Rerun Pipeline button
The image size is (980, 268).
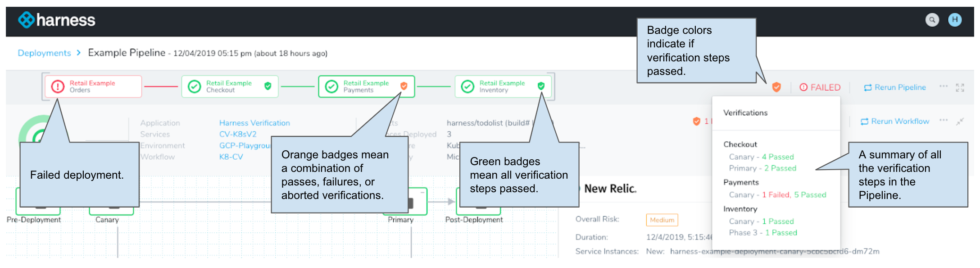coord(894,88)
